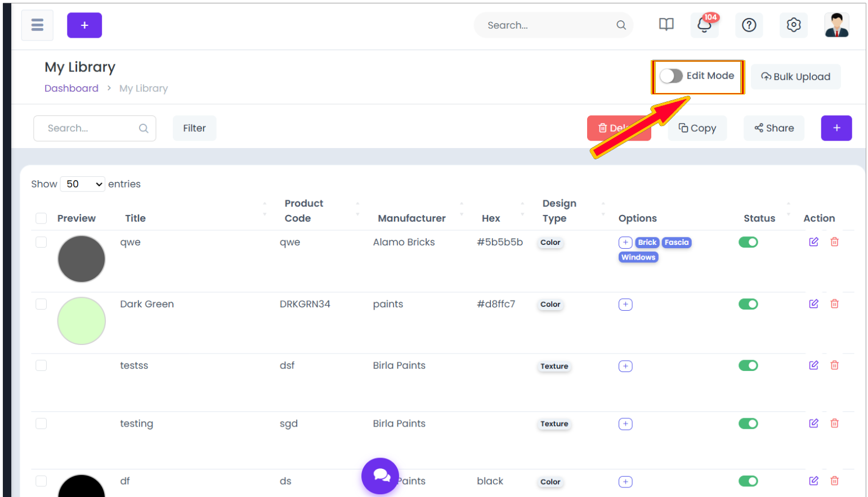Edit the qwe row
This screenshot has width=868, height=497.
click(x=813, y=242)
